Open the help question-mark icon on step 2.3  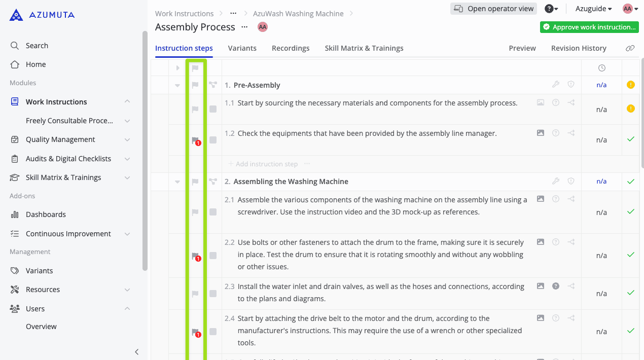point(555,286)
